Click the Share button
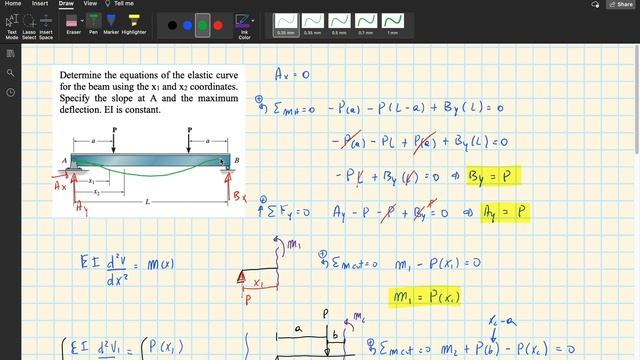Viewport: 640px width, 360px height. click(x=621, y=4)
